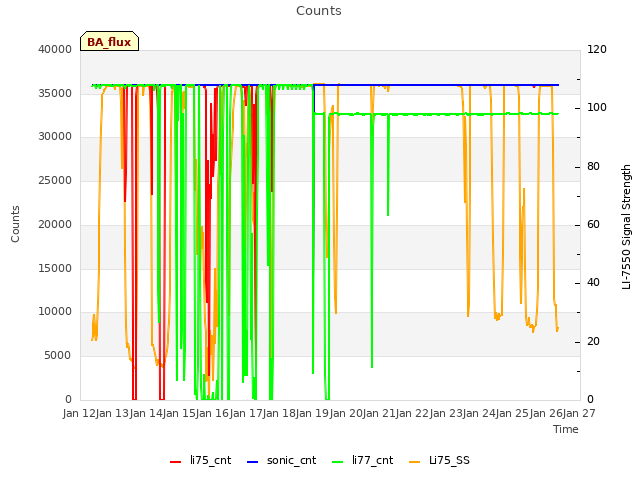Click the 15000 left axis tick

point(55,268)
